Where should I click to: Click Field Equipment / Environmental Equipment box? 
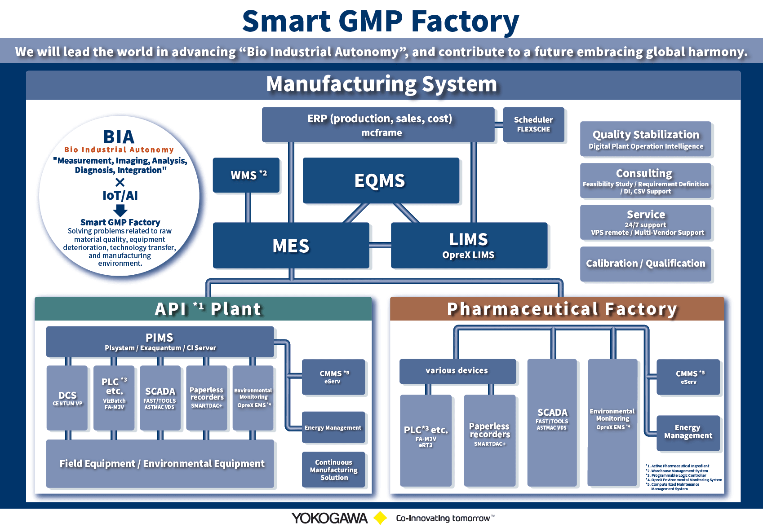coord(160,464)
